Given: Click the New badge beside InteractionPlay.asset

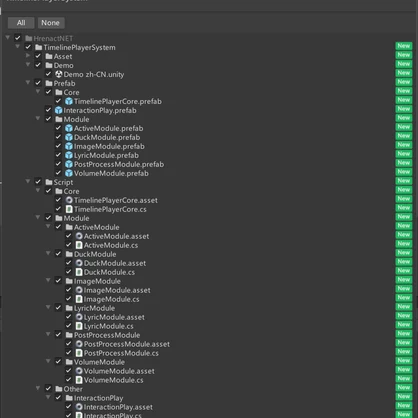Looking at the screenshot, I should (x=404, y=406).
